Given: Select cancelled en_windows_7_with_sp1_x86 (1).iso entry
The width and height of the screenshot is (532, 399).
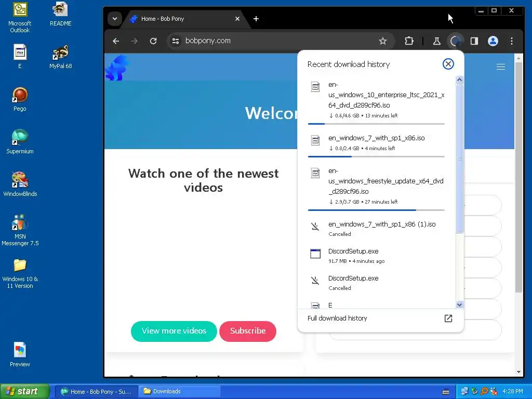Looking at the screenshot, I should (376, 229).
